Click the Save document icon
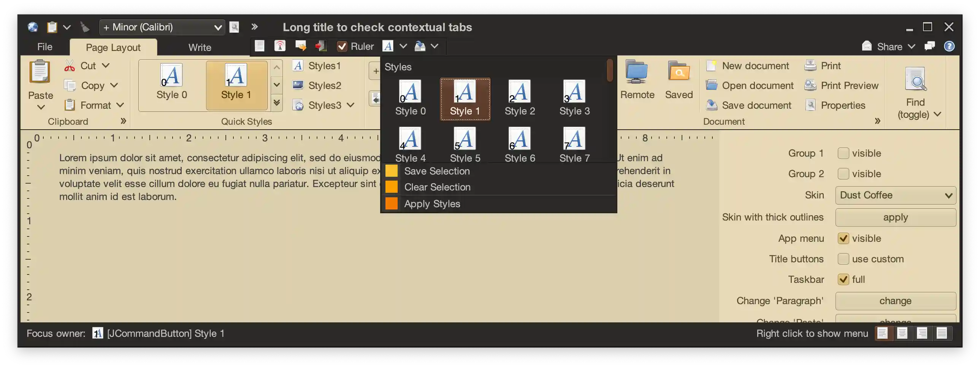Viewport: 980px width, 368px height. pos(711,105)
